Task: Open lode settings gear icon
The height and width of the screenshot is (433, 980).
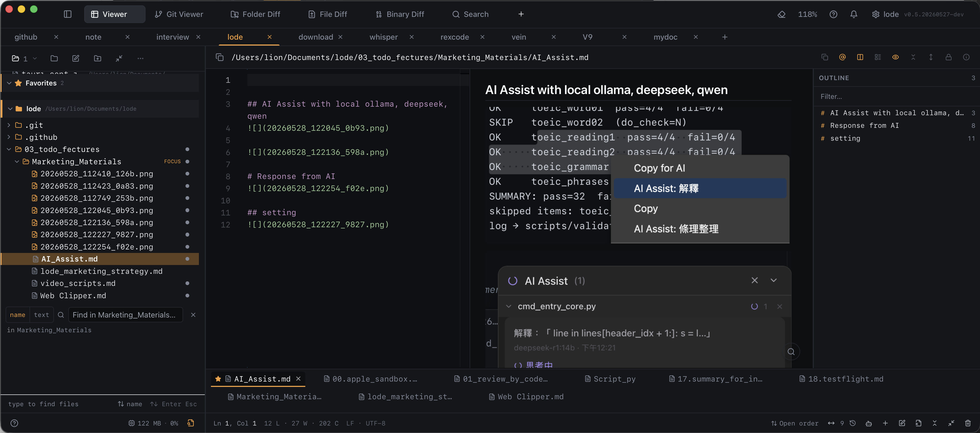Action: [x=875, y=14]
